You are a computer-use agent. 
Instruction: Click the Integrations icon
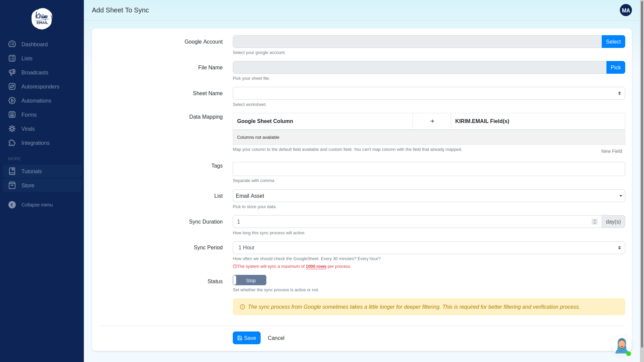coord(12,143)
